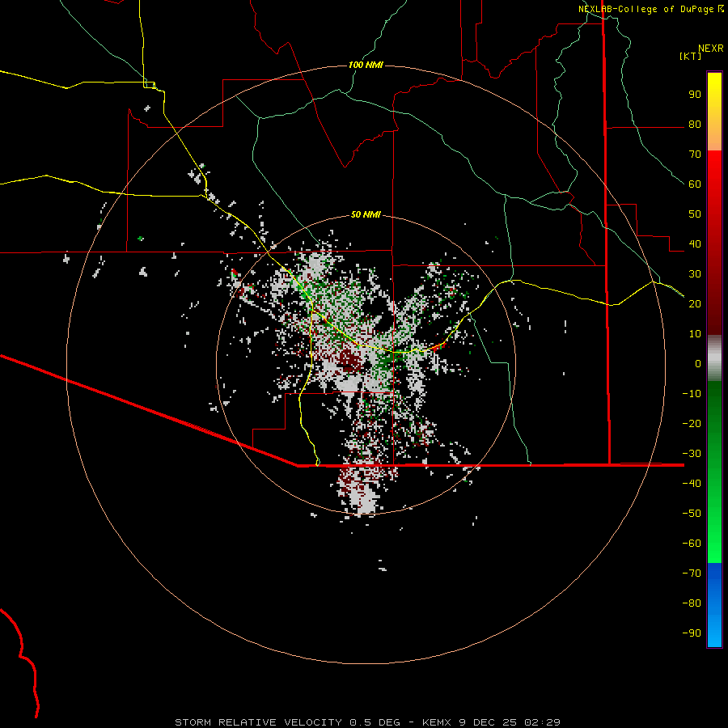Click the -60 value on velocity scale
The image size is (728, 728).
coord(692,544)
